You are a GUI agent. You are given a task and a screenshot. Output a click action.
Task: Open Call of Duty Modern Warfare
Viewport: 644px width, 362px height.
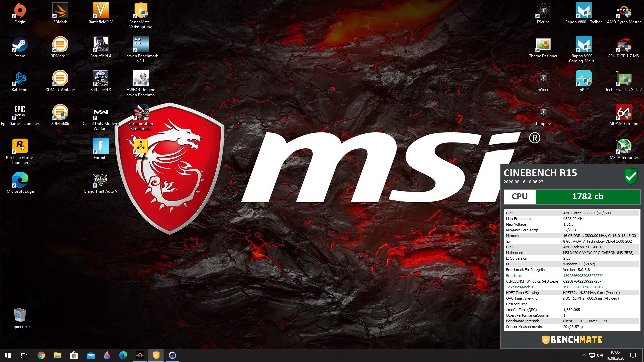click(101, 118)
